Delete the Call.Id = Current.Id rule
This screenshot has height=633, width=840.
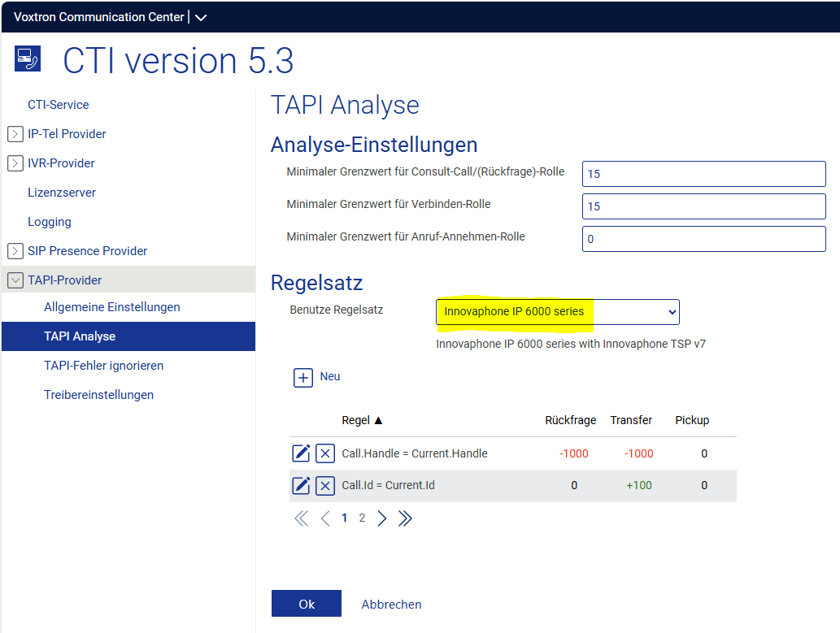[324, 486]
